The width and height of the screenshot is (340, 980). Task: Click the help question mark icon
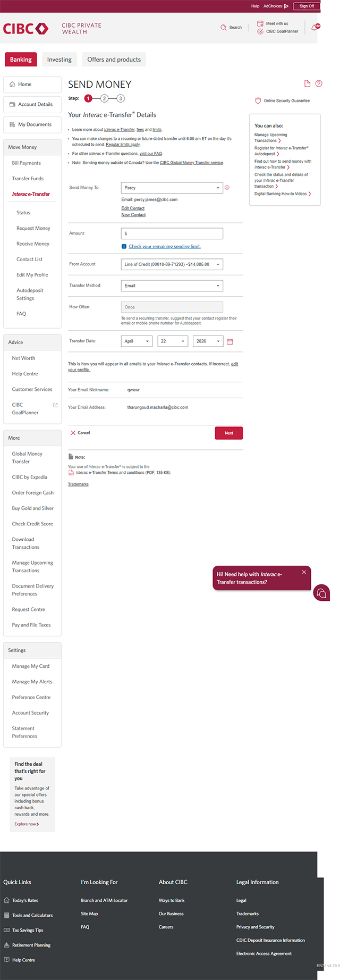coord(319,83)
